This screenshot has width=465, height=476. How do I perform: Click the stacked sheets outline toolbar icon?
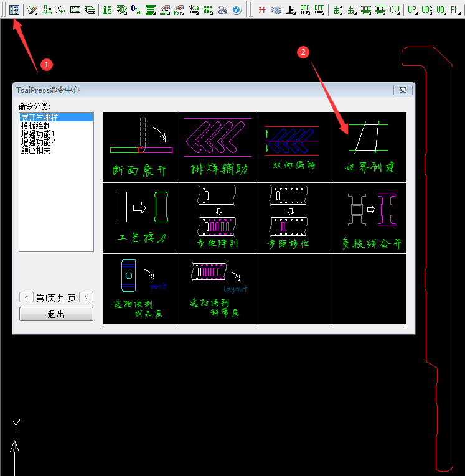90,10
